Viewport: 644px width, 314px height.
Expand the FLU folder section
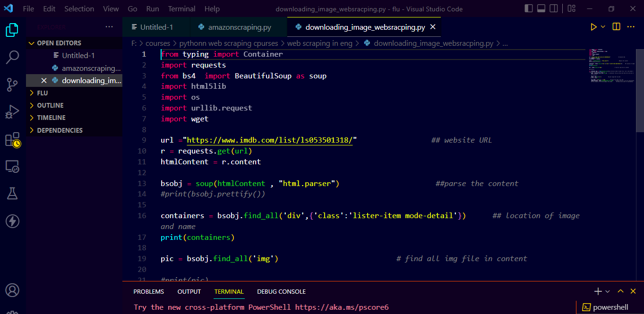[43, 93]
